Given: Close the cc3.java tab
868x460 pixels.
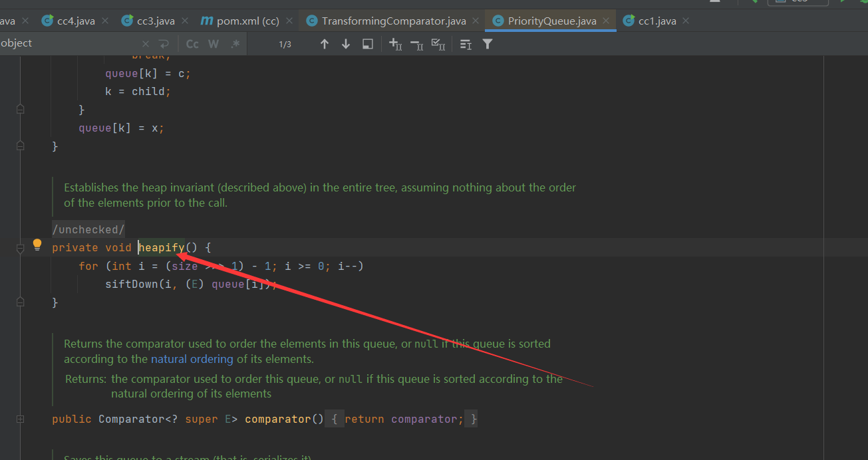Looking at the screenshot, I should [185, 21].
